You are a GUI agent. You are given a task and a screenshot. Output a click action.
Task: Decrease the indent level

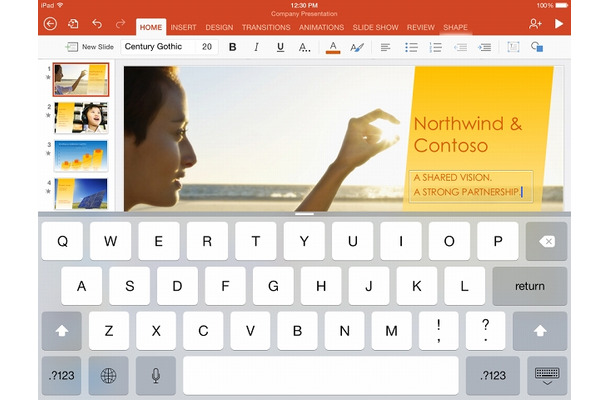460,47
